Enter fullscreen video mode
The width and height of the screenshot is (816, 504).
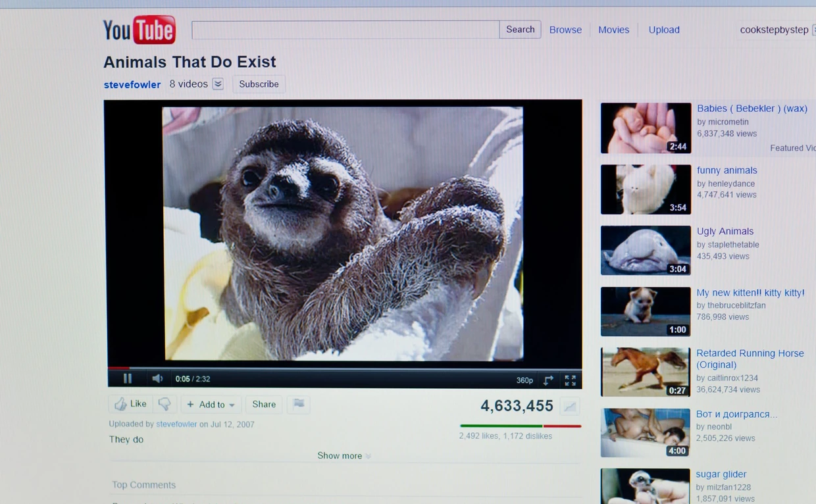(570, 380)
